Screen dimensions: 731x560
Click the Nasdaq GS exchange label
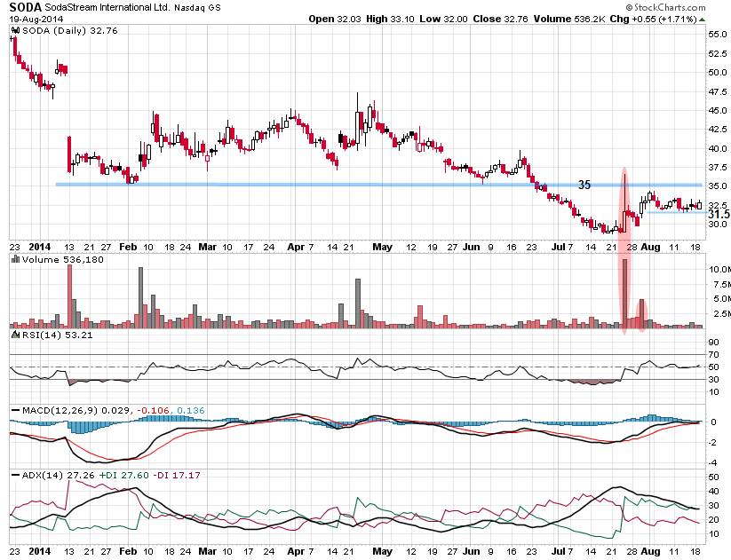point(197,8)
